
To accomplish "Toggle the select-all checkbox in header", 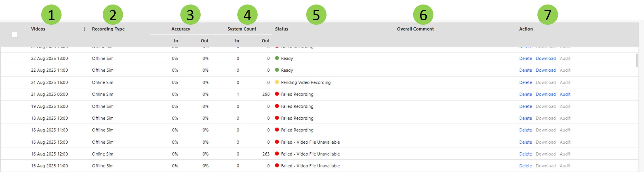I will tap(14, 34).
